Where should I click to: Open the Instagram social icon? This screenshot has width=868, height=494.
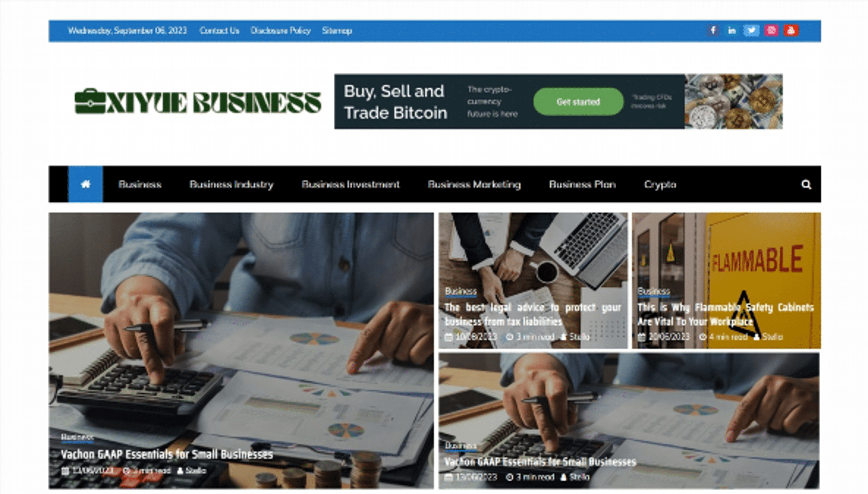[771, 31]
